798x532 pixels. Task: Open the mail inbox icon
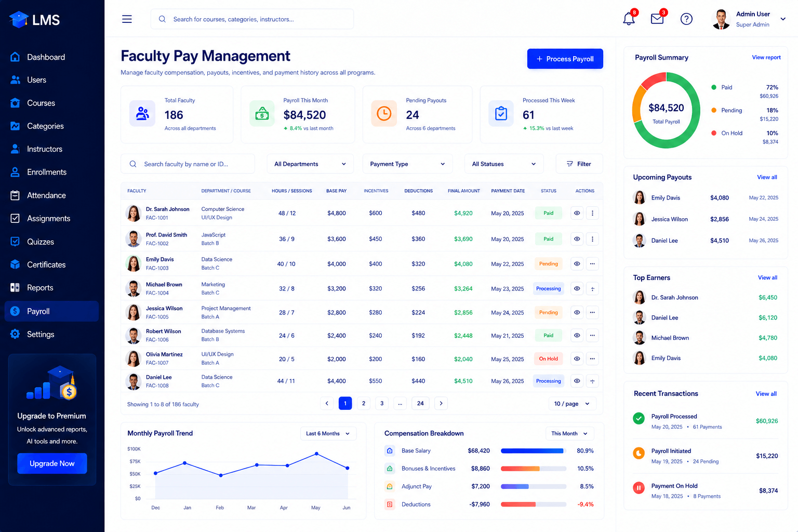tap(657, 19)
